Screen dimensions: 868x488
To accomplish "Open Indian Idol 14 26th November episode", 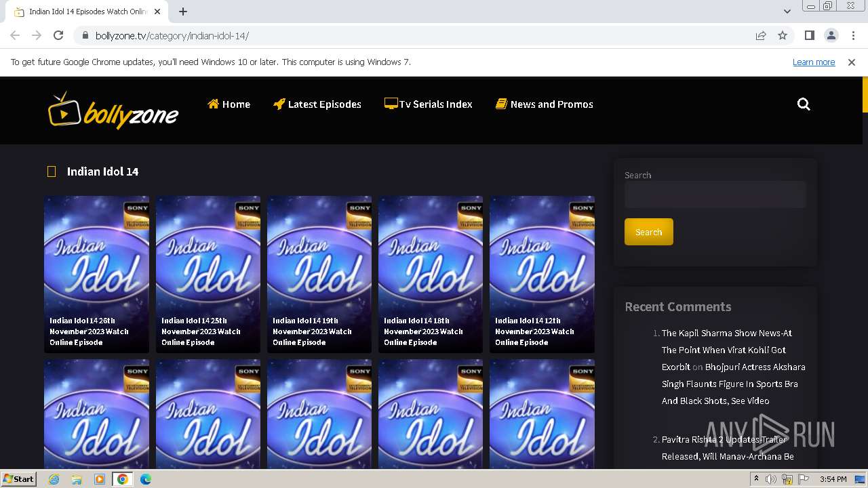I will 96,274.
